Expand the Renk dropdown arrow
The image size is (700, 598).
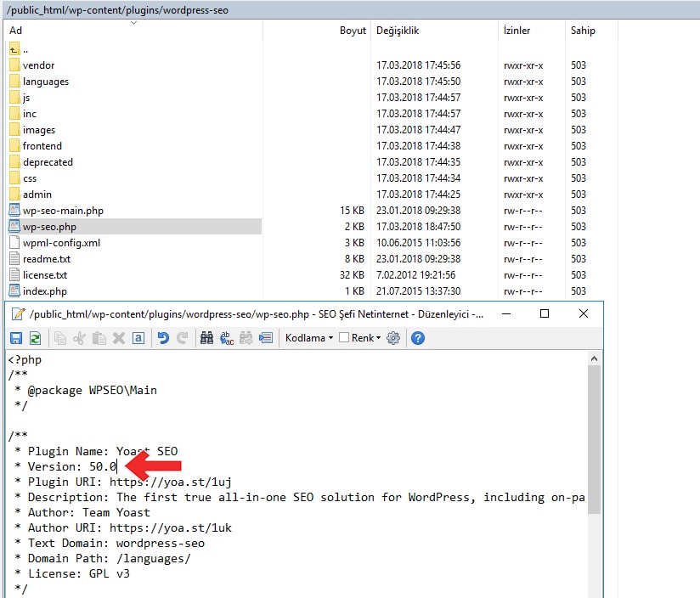tap(377, 338)
